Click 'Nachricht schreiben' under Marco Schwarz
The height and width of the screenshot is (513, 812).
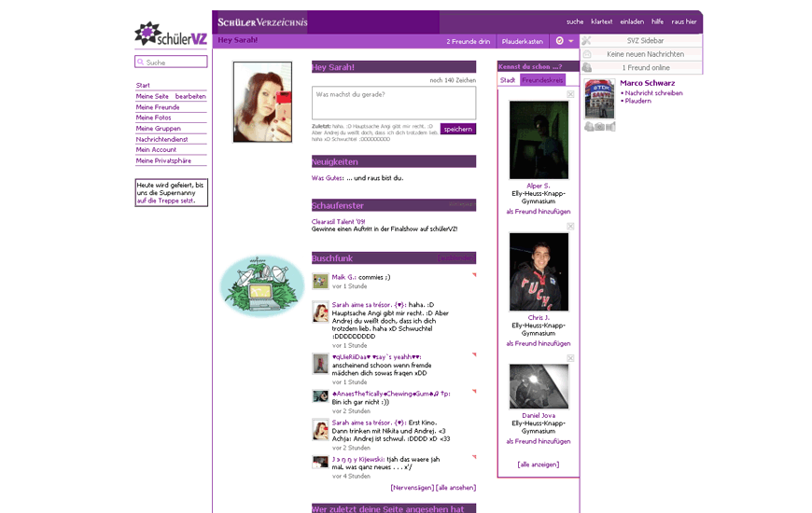pos(653,93)
